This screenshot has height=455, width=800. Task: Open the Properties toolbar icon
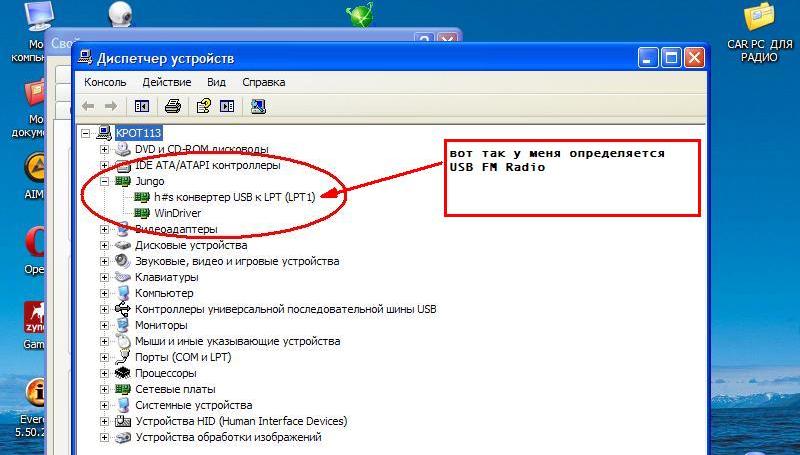click(204, 106)
